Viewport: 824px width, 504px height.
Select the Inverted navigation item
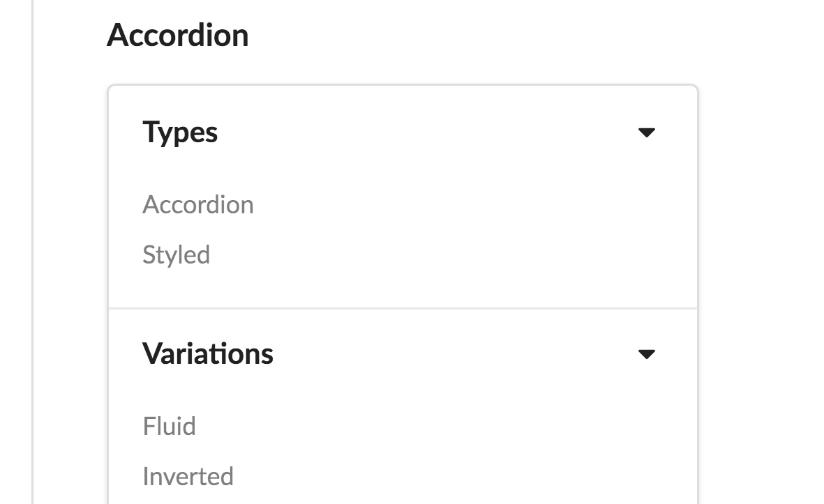(x=188, y=476)
